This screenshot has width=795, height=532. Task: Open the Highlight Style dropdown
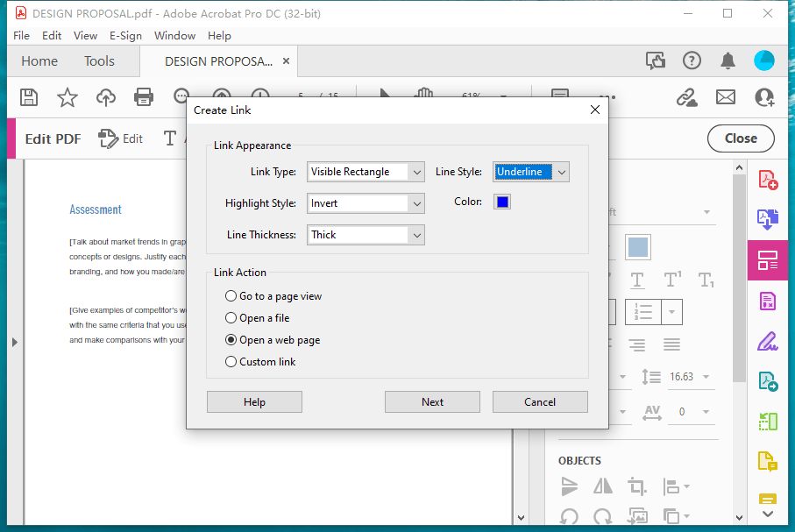(x=366, y=203)
